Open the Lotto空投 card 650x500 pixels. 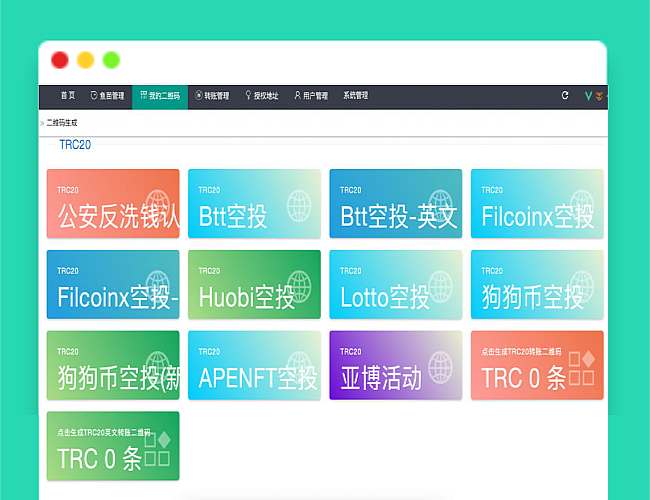point(396,284)
